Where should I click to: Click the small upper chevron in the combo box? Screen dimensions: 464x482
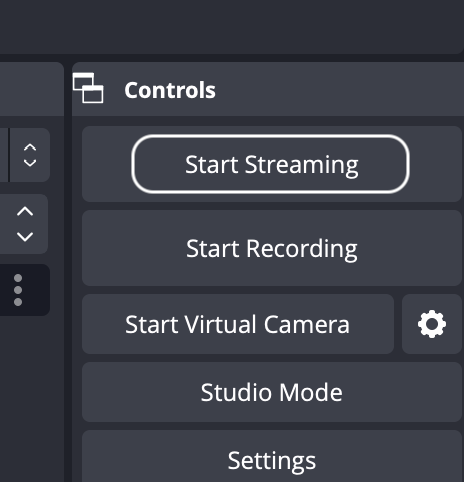coord(30,147)
